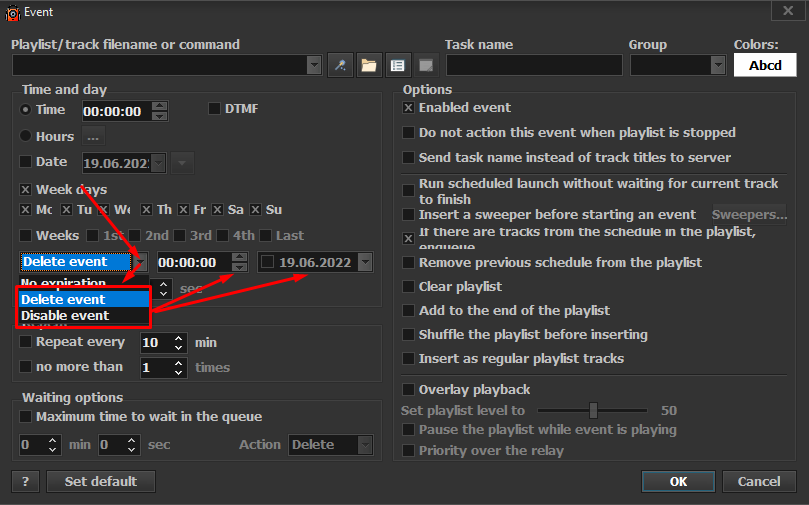Screen dimensions: 809x505
Task: Click the Set default button
Action: (x=100, y=481)
